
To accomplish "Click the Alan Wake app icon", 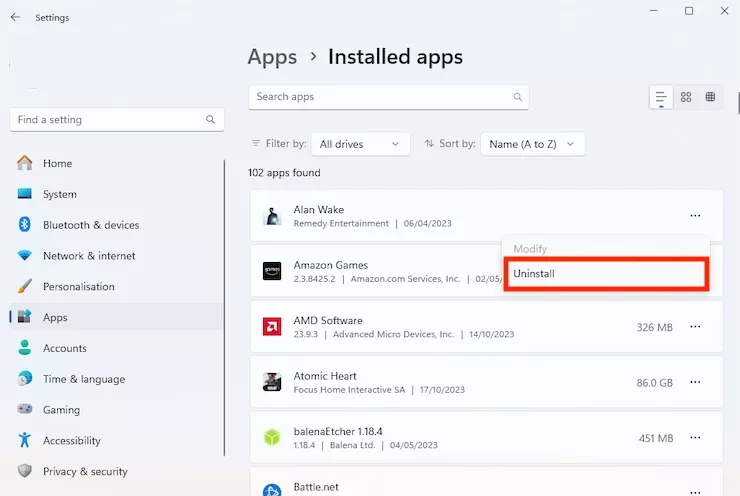I will [272, 216].
